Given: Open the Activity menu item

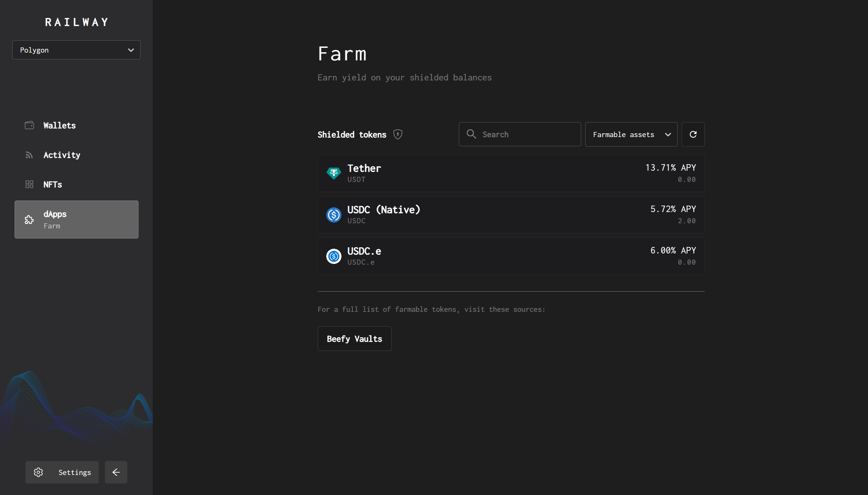Looking at the screenshot, I should coord(62,155).
